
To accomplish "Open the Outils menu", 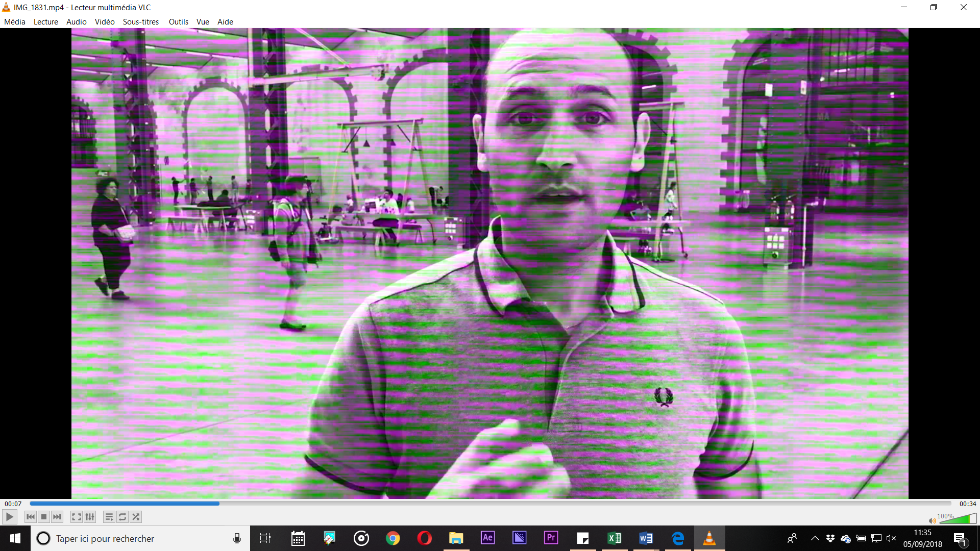I will (x=179, y=21).
